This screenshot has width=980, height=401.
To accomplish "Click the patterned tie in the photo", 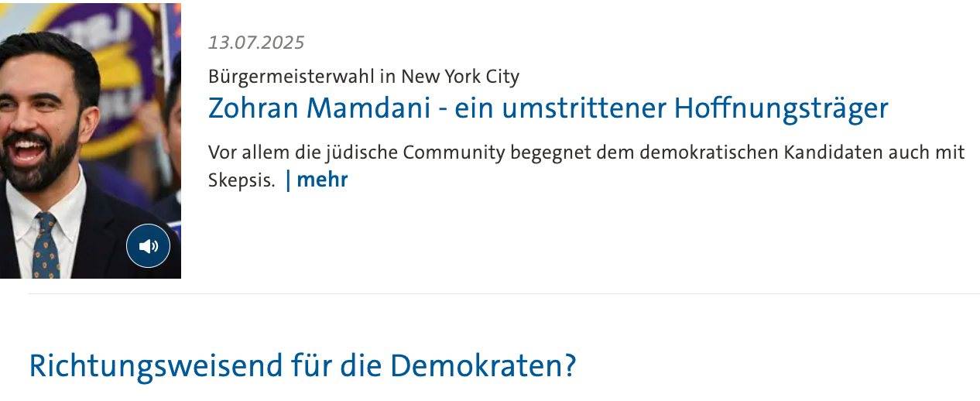I will coord(46,248).
